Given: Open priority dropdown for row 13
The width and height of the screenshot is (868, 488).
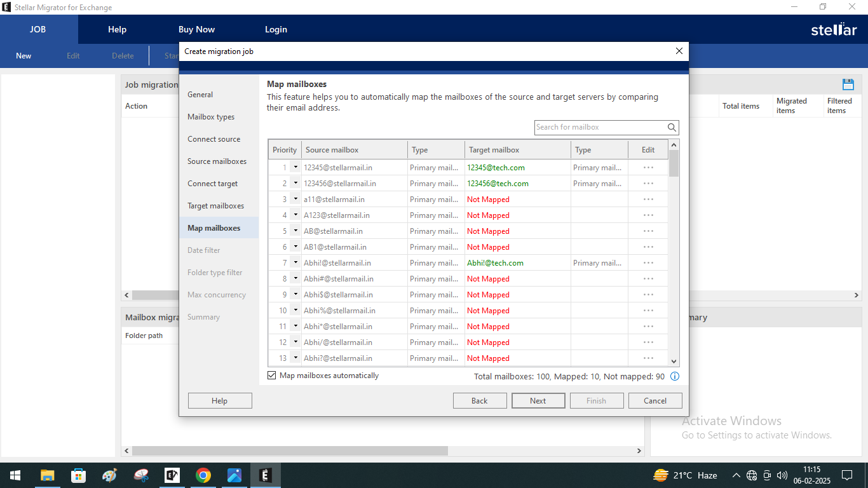Looking at the screenshot, I should [295, 358].
